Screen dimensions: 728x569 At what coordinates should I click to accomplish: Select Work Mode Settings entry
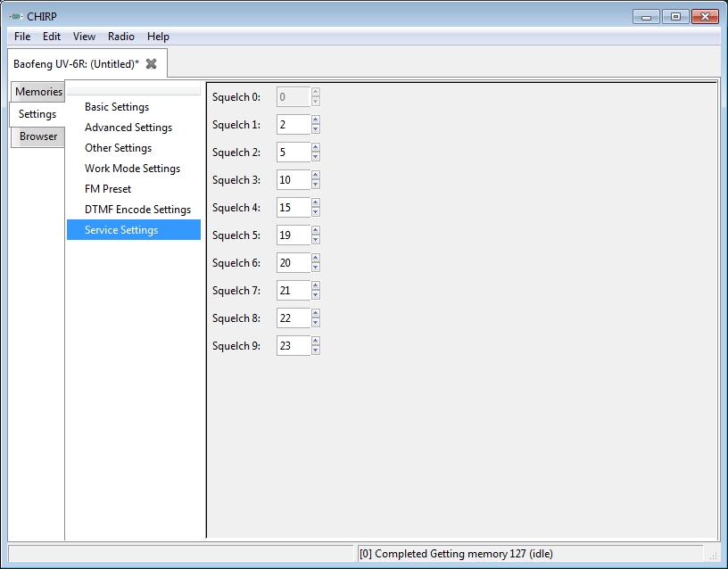tap(132, 168)
